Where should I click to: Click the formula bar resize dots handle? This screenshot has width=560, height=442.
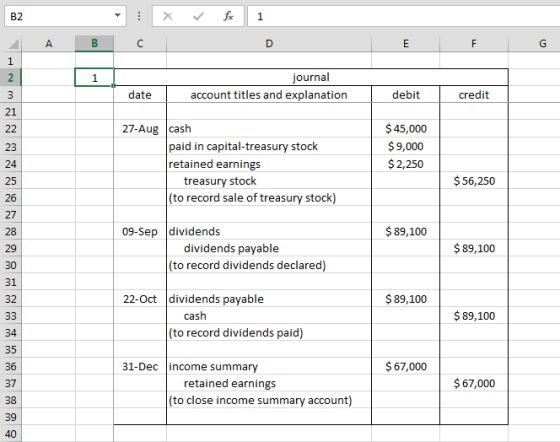139,16
